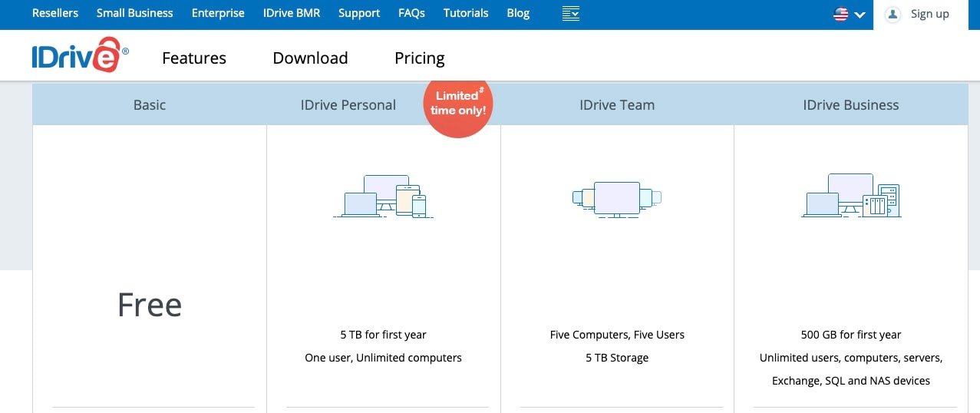Open the news list icon beside Blog
This screenshot has width=980, height=413.
point(570,13)
